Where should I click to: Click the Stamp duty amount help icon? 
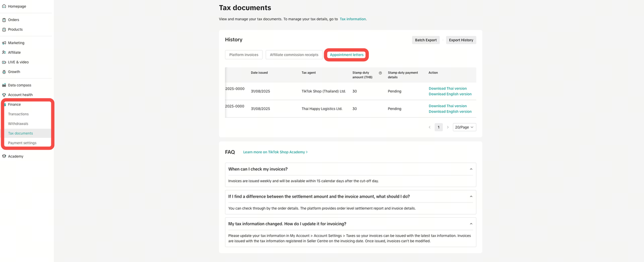(x=380, y=73)
